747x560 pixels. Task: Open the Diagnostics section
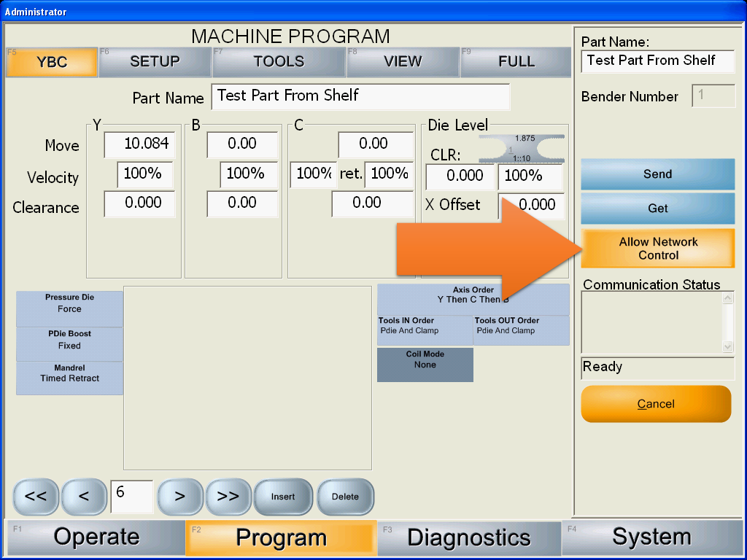pyautogui.click(x=468, y=538)
